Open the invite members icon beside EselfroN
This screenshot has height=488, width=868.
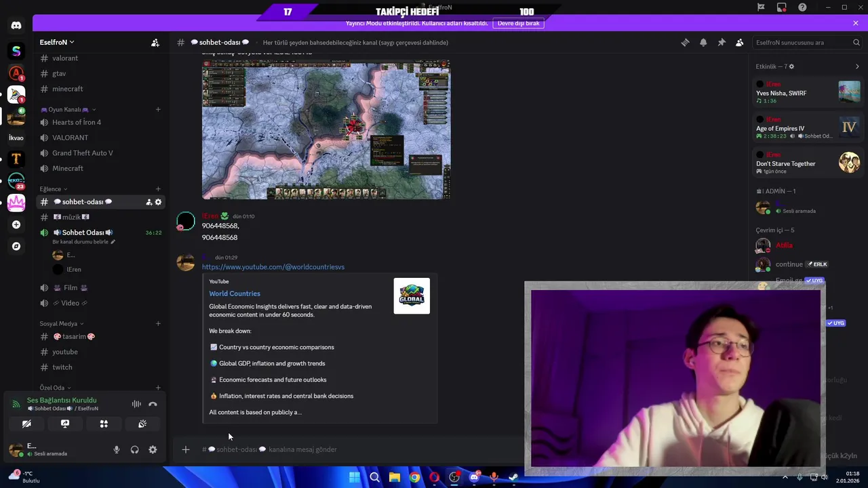(x=155, y=42)
